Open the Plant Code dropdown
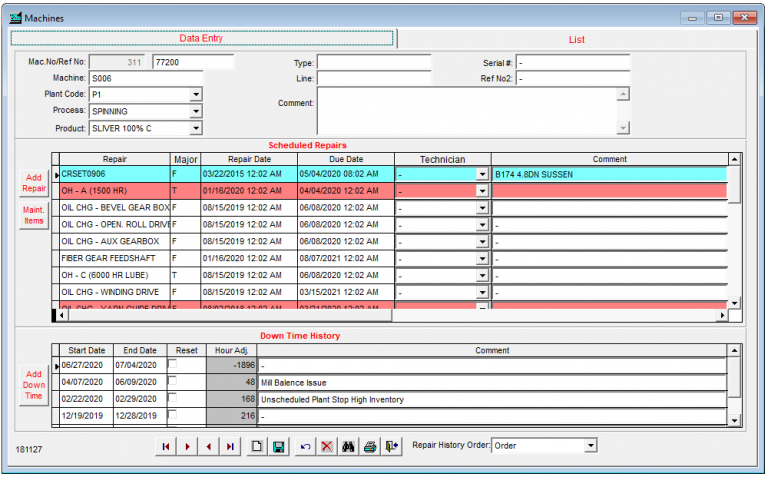768x477 pixels. [x=196, y=94]
